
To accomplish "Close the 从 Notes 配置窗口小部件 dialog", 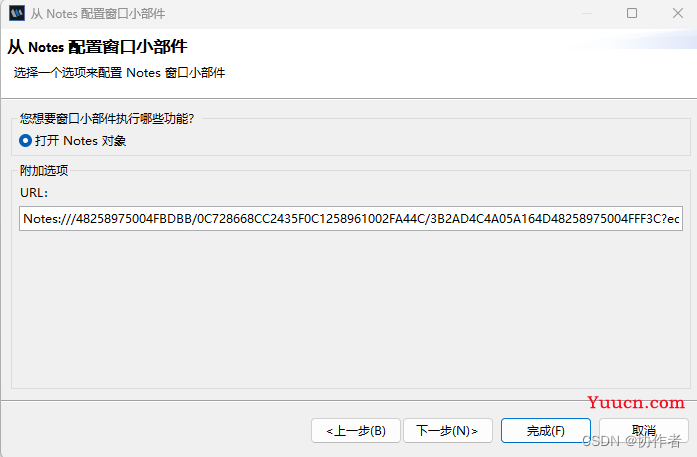I will (x=678, y=13).
